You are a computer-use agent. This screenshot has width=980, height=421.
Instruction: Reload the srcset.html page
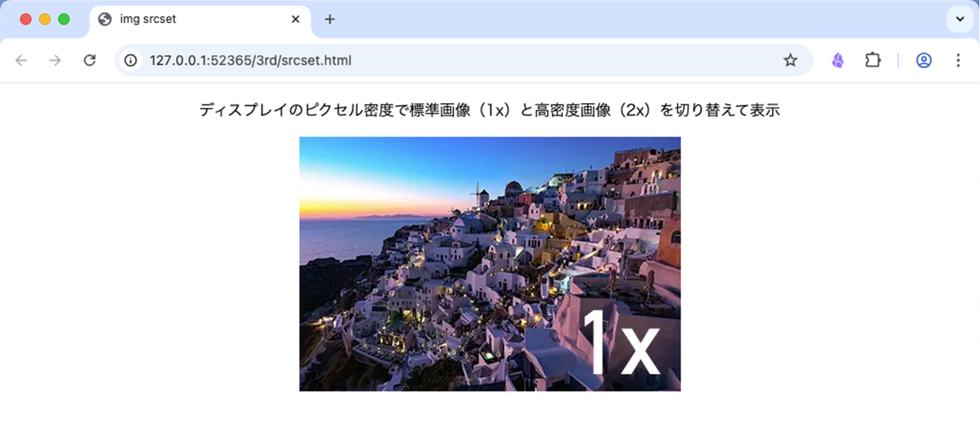[x=90, y=60]
